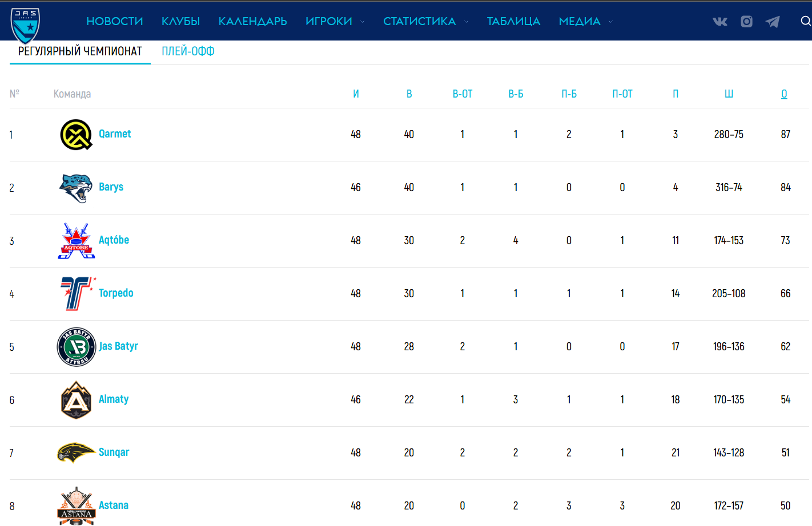Sort table by О points column
Screen dimensions: 812x526
coord(784,94)
